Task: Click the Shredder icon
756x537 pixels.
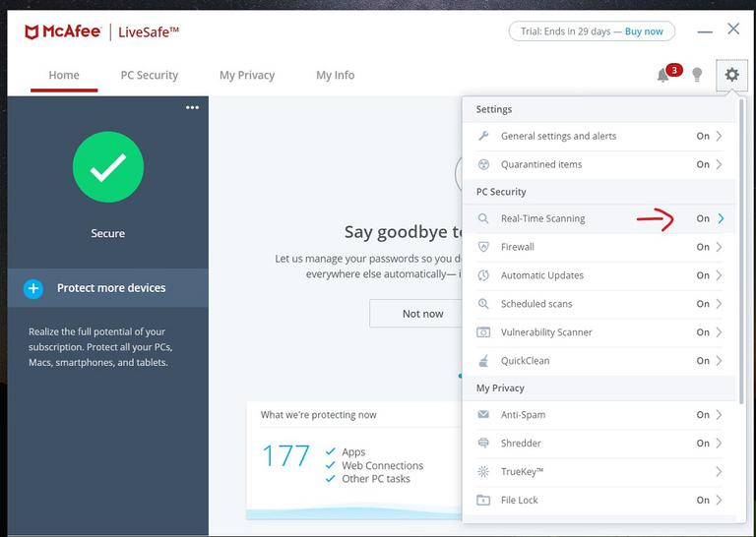Action: point(483,444)
